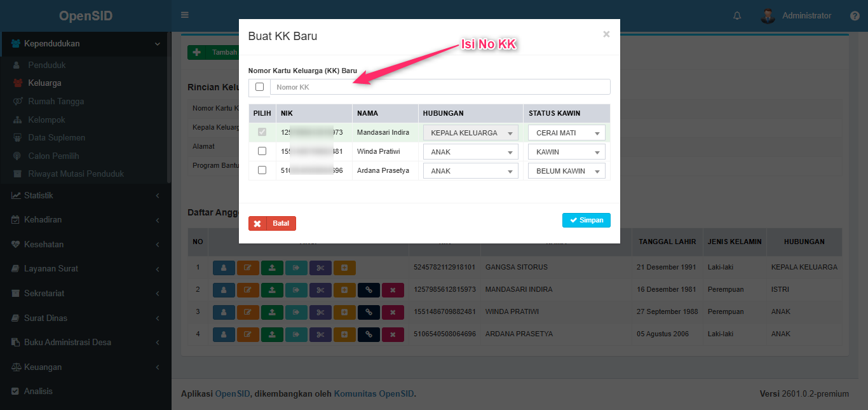Open the CERAI MATI status kawin dropdown
This screenshot has width=868, height=410.
click(566, 133)
